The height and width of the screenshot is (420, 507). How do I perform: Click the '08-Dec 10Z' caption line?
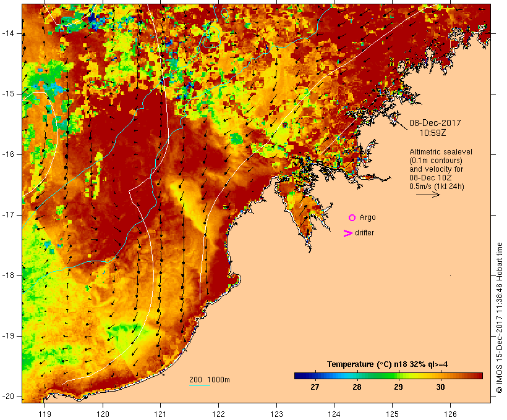click(x=430, y=178)
